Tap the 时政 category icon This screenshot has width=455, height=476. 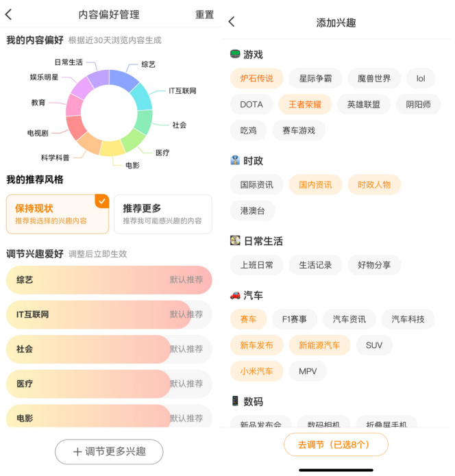(235, 160)
